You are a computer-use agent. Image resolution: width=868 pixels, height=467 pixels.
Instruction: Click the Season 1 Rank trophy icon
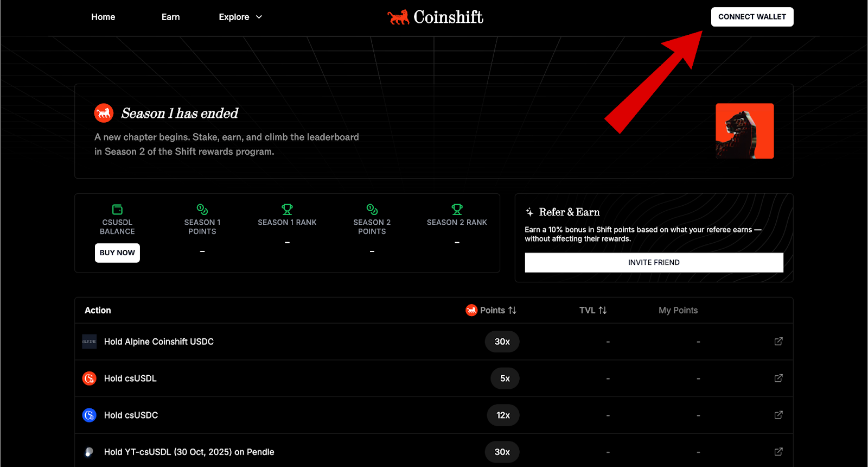coord(287,210)
